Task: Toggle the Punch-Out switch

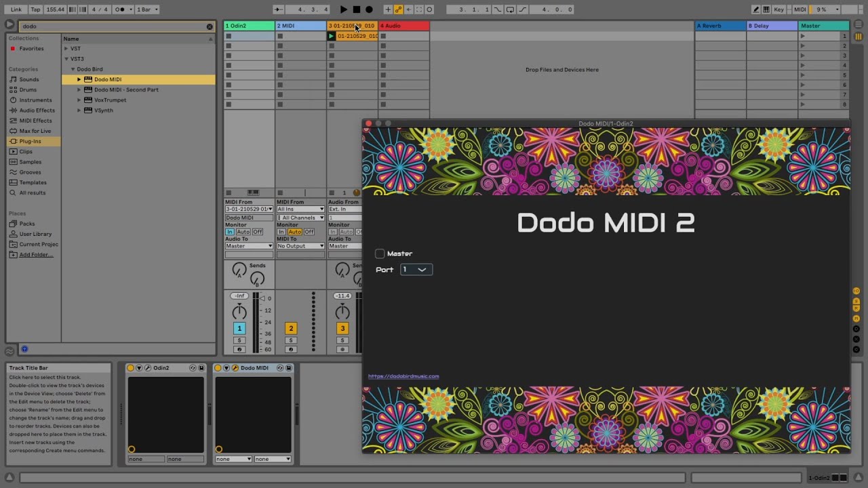Action: [x=521, y=9]
